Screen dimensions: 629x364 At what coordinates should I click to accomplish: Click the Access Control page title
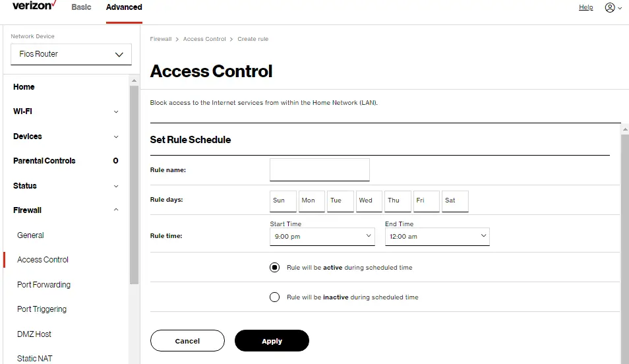[211, 71]
